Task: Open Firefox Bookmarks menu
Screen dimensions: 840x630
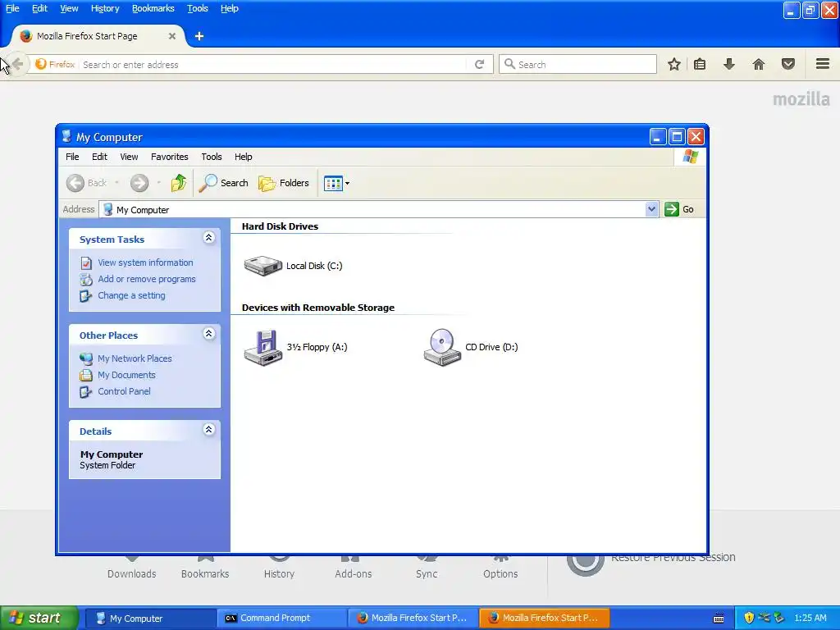Action: click(x=153, y=8)
